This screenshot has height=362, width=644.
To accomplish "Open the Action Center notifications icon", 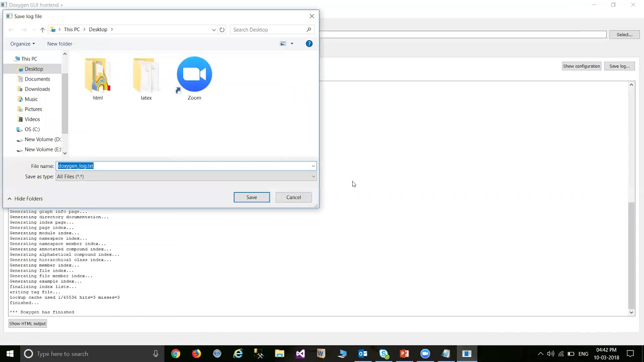I will (x=630, y=354).
